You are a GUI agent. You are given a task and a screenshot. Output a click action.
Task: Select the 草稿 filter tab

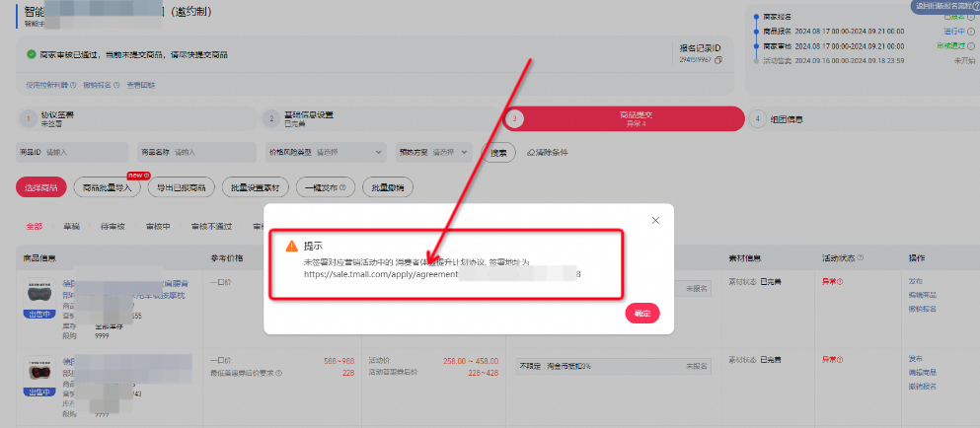[x=71, y=227]
